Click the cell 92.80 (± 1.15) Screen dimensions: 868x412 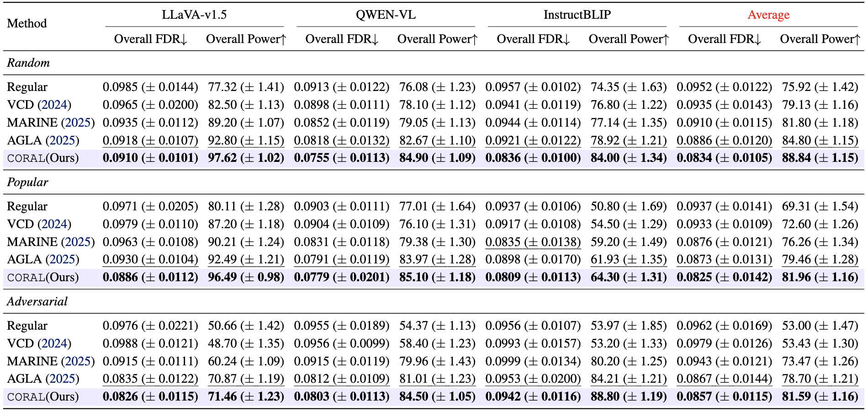[x=246, y=140]
